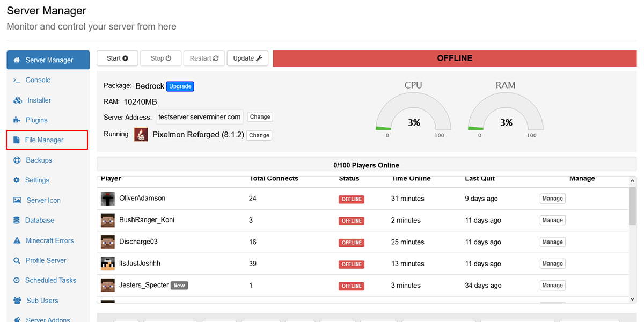Open the Console page

48,80
